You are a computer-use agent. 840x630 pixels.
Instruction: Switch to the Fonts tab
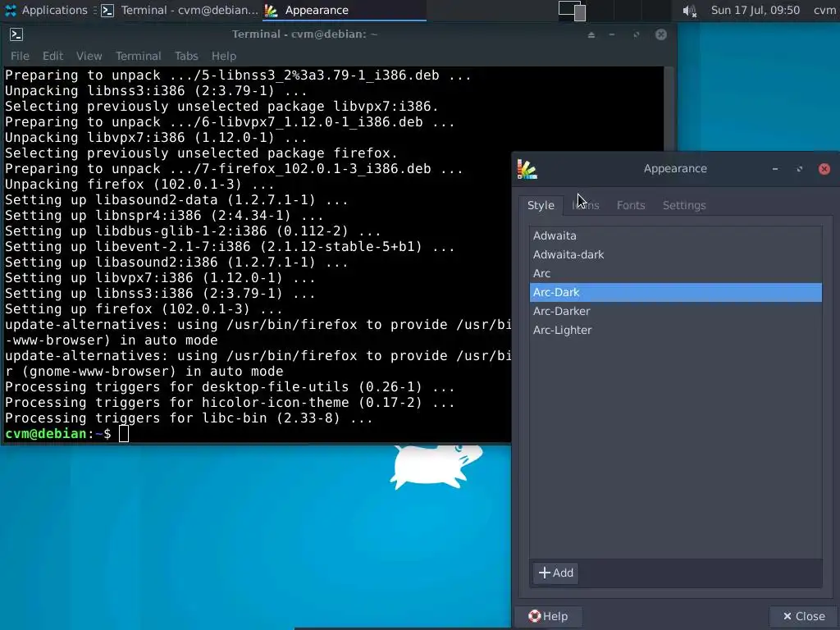tap(631, 205)
